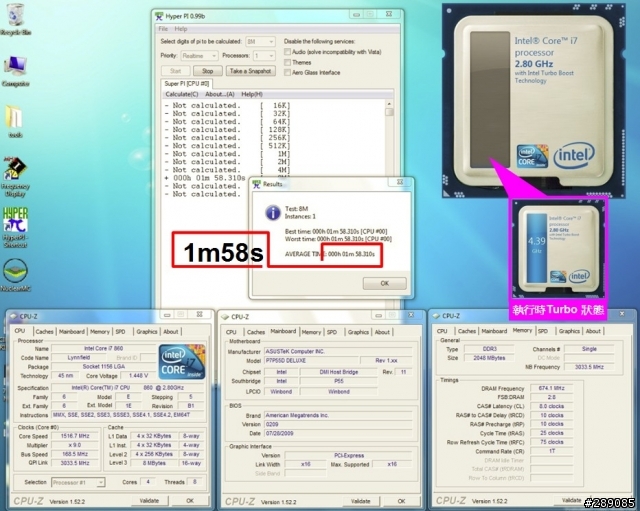This screenshot has height=511, width=640.
Task: Click the P7P55D DELUXE model field
Action: (x=311, y=360)
